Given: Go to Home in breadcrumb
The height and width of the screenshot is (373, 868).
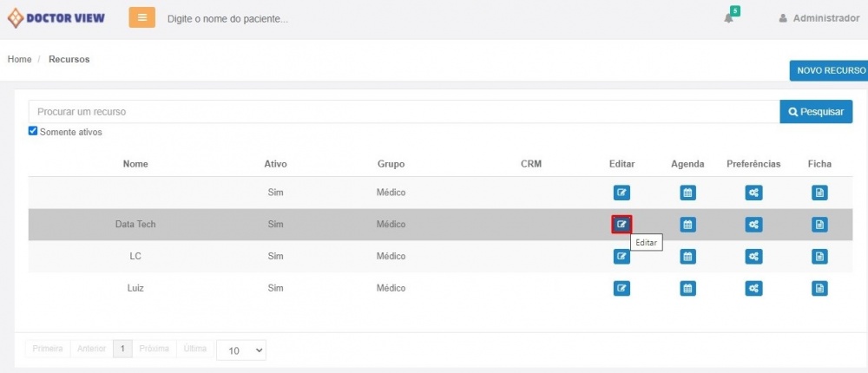Looking at the screenshot, I should (x=19, y=59).
